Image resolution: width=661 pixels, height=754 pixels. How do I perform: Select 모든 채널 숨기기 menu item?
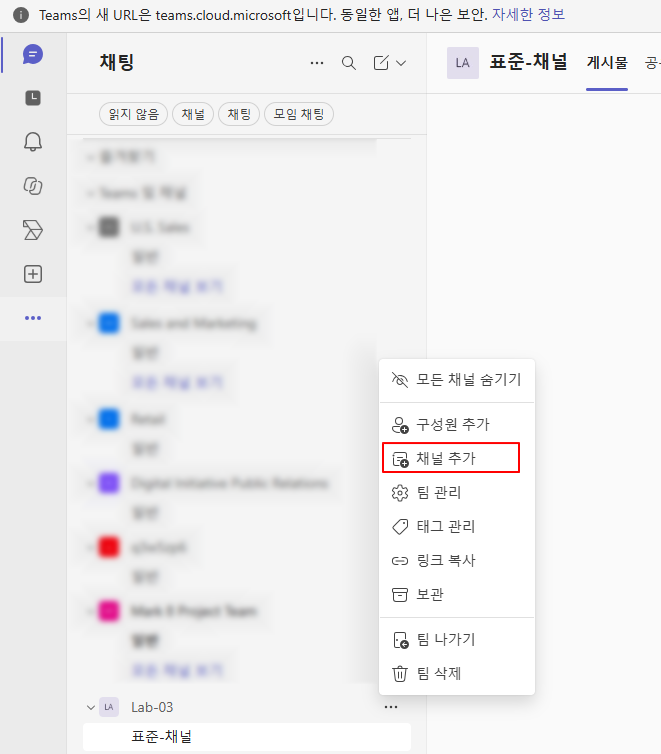457,380
